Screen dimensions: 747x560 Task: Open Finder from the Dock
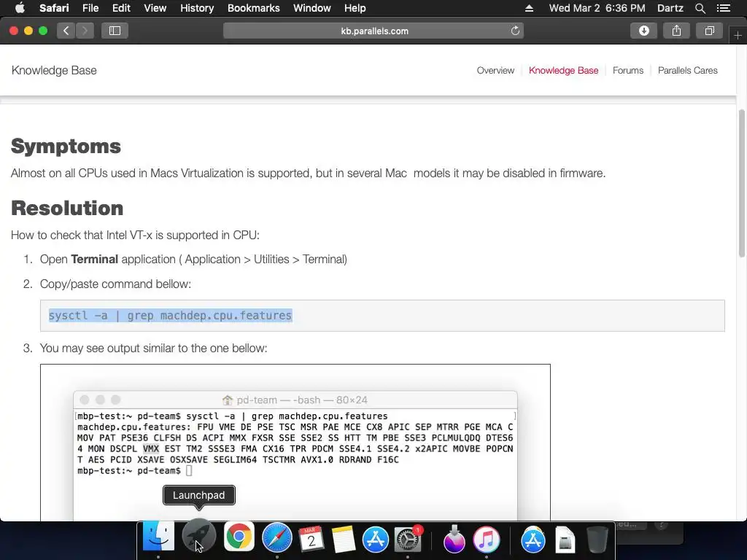tap(158, 537)
